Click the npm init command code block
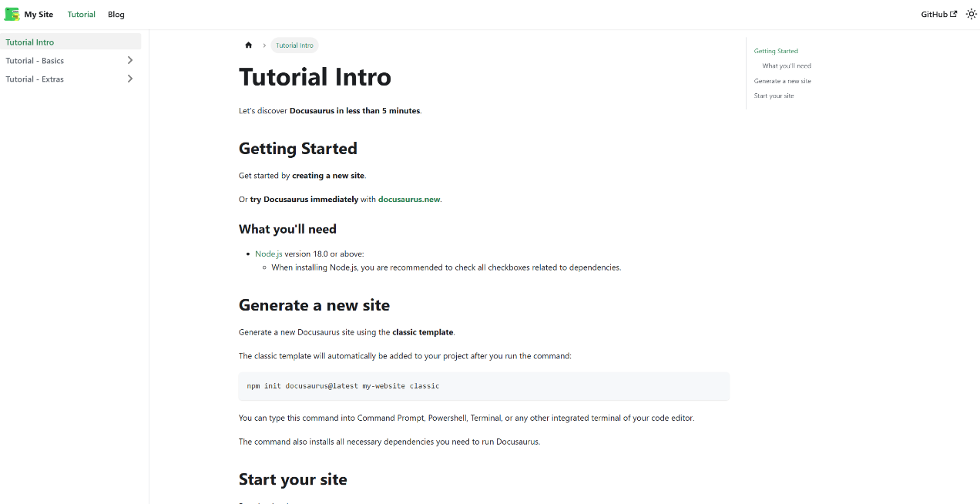Viewport: 980px width, 504px height. [x=484, y=386]
